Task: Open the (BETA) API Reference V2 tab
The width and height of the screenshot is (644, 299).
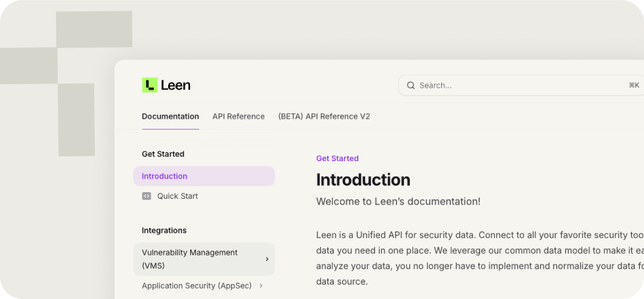Action: pos(324,116)
